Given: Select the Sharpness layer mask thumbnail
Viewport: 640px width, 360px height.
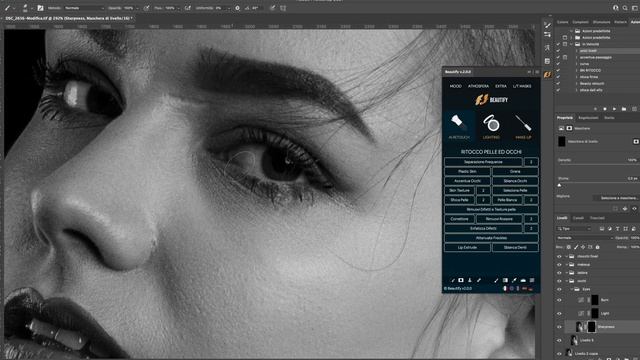Looking at the screenshot, I should point(591,327).
